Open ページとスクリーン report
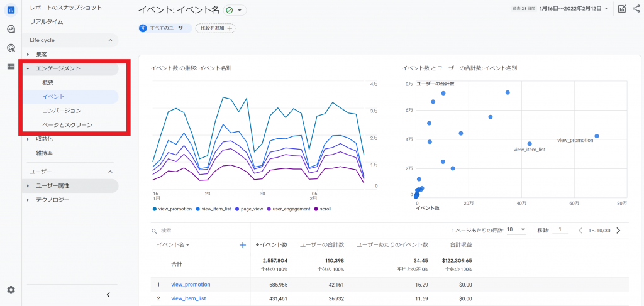 [67, 125]
